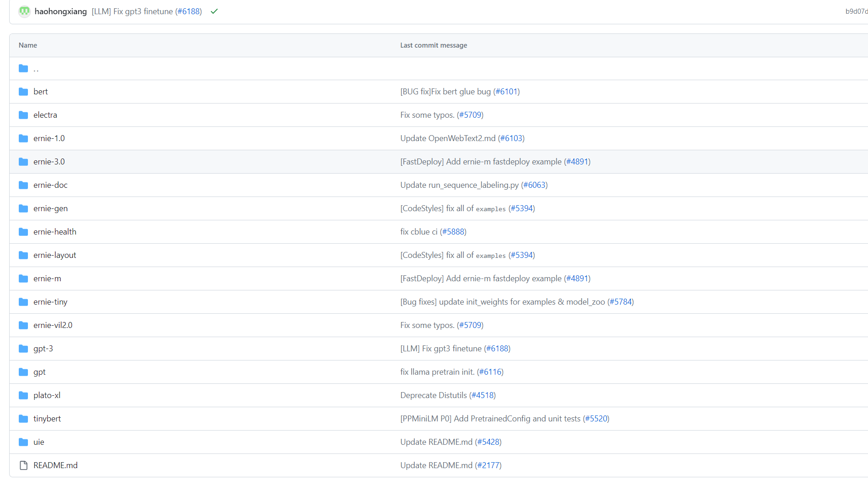868x486 pixels.
Task: Open the gpt-3 folder
Action: point(43,349)
